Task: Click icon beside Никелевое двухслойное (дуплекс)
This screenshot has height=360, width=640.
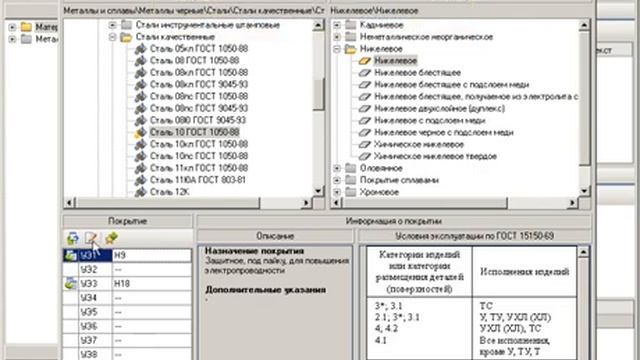Action: [x=364, y=109]
